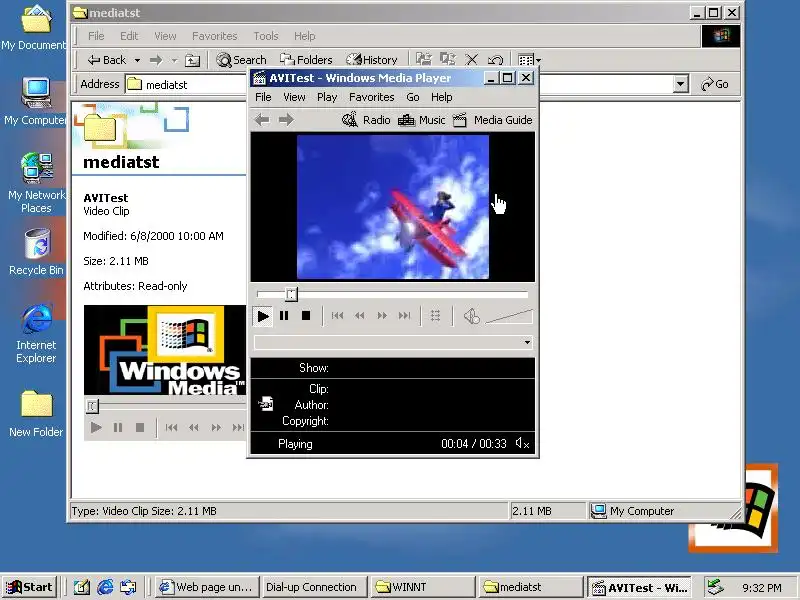Stop playback in Windows Media Player
This screenshot has width=800, height=600.
(306, 316)
